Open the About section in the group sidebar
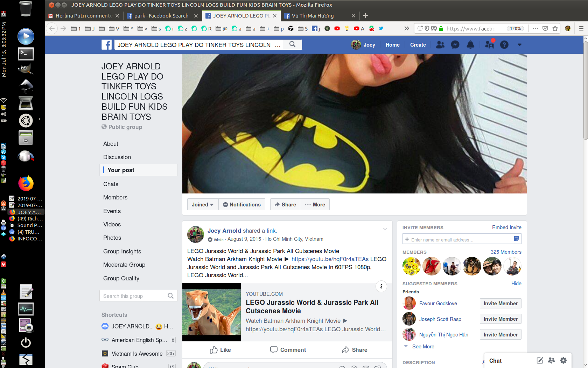The image size is (588, 368). click(111, 144)
